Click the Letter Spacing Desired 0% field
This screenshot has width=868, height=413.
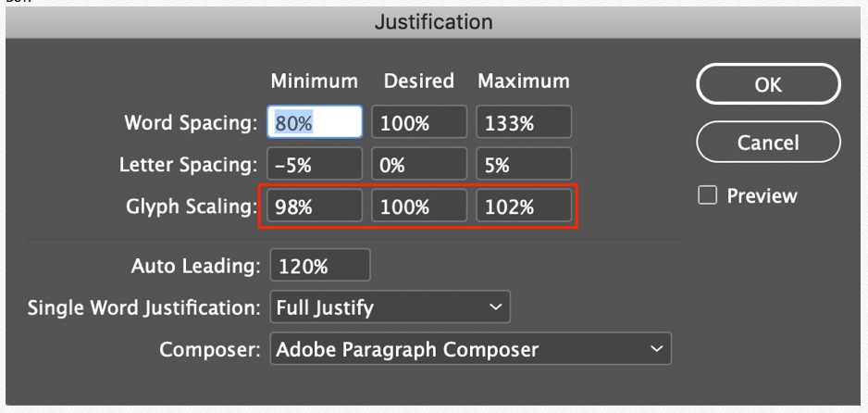419,166
